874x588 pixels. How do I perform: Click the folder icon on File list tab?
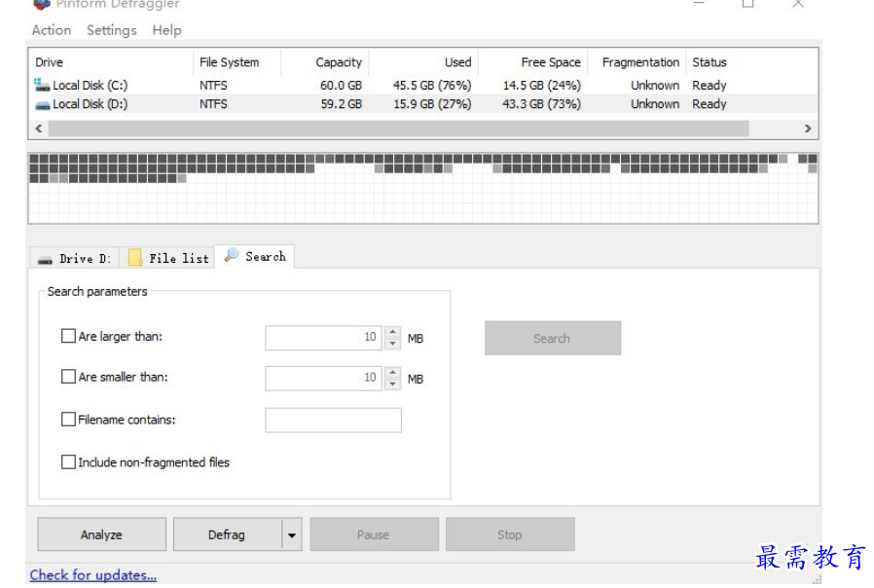pyautogui.click(x=135, y=258)
